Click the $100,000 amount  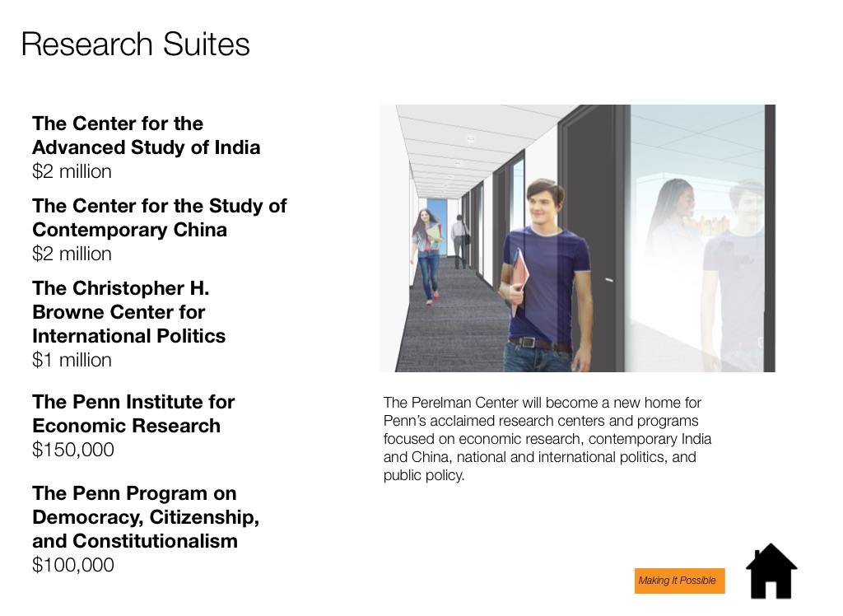[x=73, y=565]
